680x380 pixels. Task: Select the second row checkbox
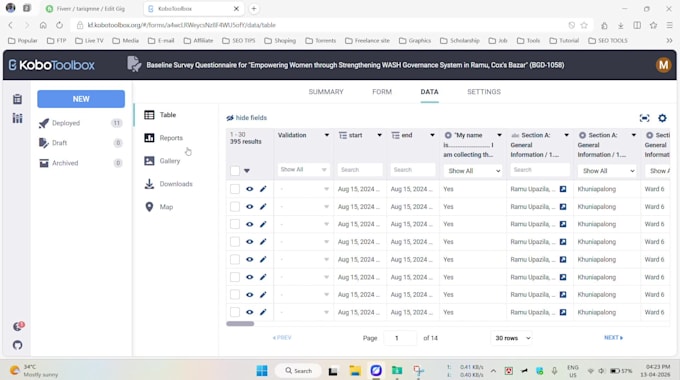[x=235, y=206]
